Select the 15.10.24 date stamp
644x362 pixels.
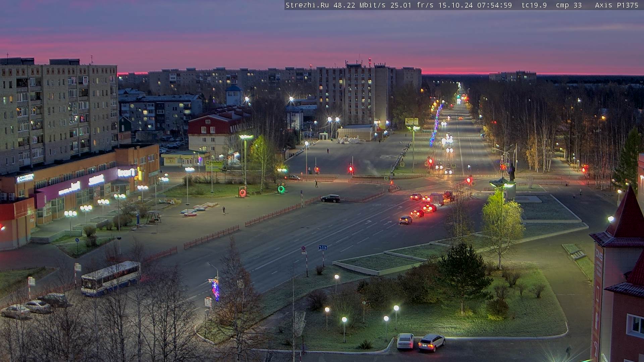click(x=456, y=5)
